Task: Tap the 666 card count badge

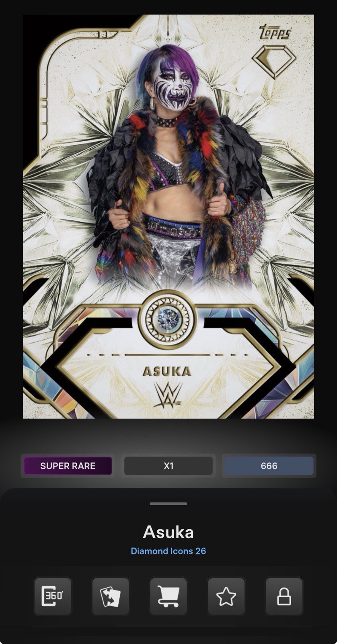Action: [x=269, y=466]
